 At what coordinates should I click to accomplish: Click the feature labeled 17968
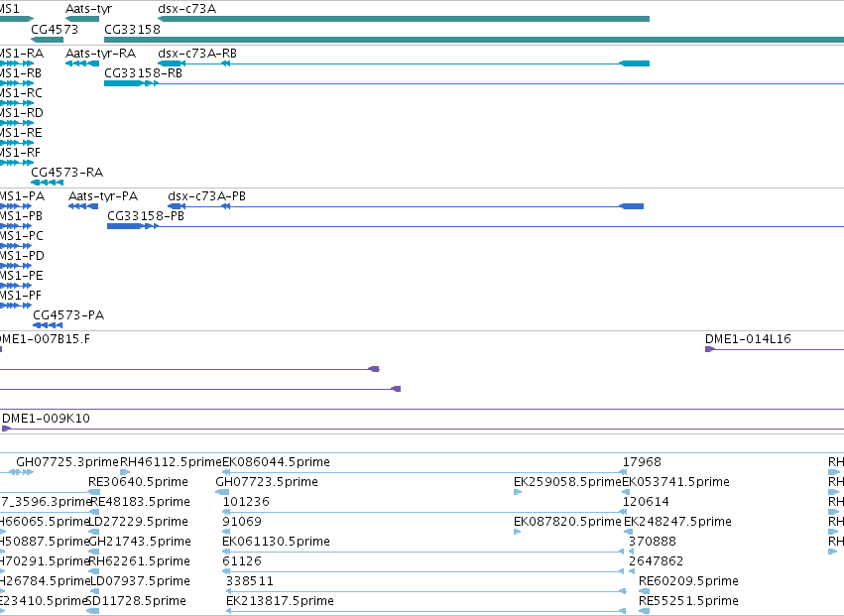[642, 462]
